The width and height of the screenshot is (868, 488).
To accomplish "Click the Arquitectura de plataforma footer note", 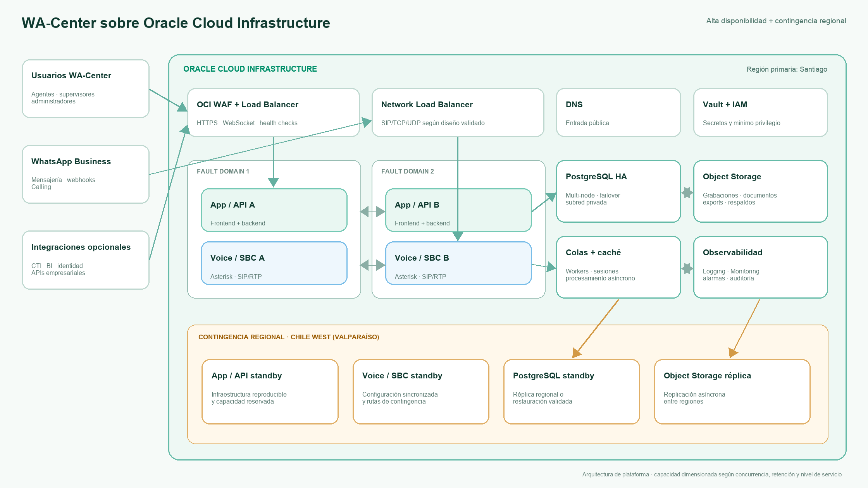I will click(x=712, y=474).
